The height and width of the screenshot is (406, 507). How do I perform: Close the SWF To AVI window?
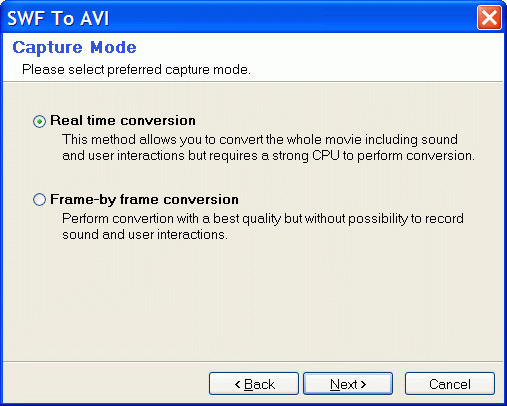tap(489, 17)
